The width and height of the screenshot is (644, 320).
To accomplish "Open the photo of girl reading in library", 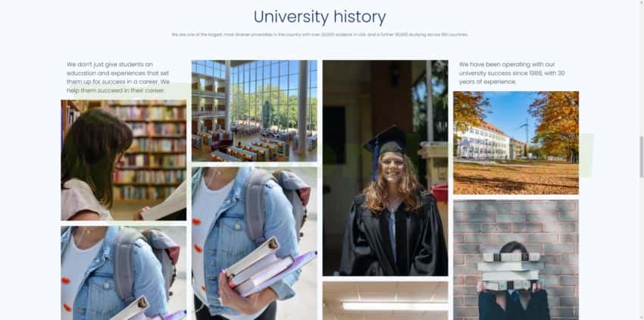I will tap(123, 160).
